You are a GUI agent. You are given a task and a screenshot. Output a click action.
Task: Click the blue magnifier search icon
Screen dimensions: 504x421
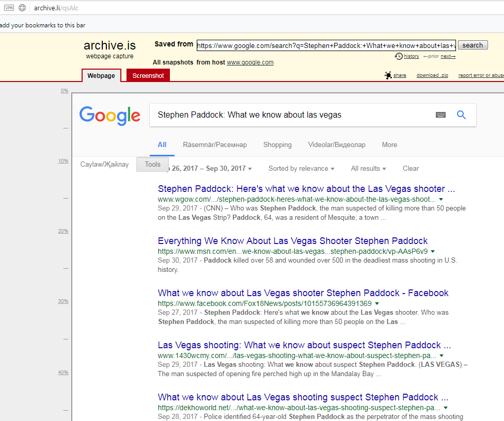coord(461,115)
